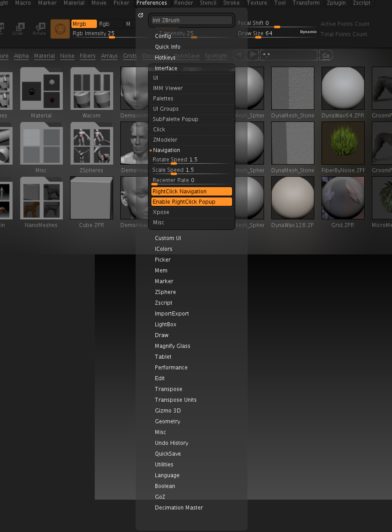Toggle the Mrgb mode button
Image resolution: width=392 pixels, height=532 pixels.
(x=84, y=24)
